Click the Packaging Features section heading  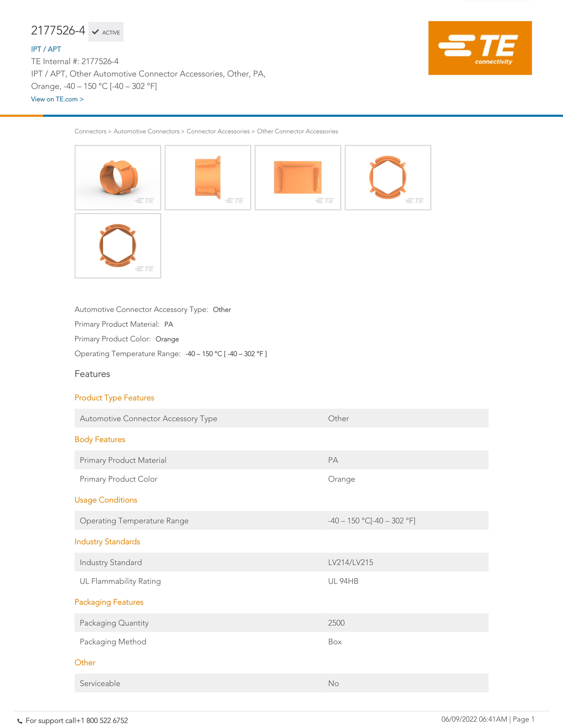click(109, 602)
